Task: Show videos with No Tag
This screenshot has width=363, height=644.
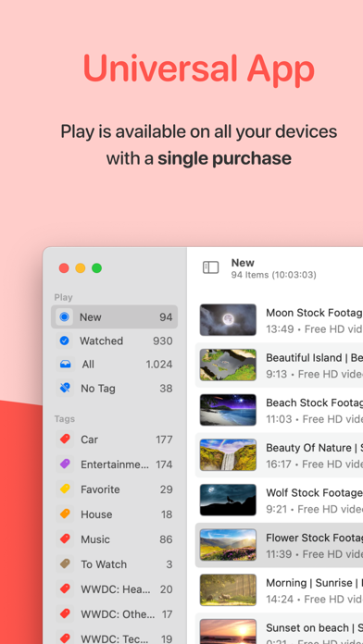Action: (x=114, y=388)
